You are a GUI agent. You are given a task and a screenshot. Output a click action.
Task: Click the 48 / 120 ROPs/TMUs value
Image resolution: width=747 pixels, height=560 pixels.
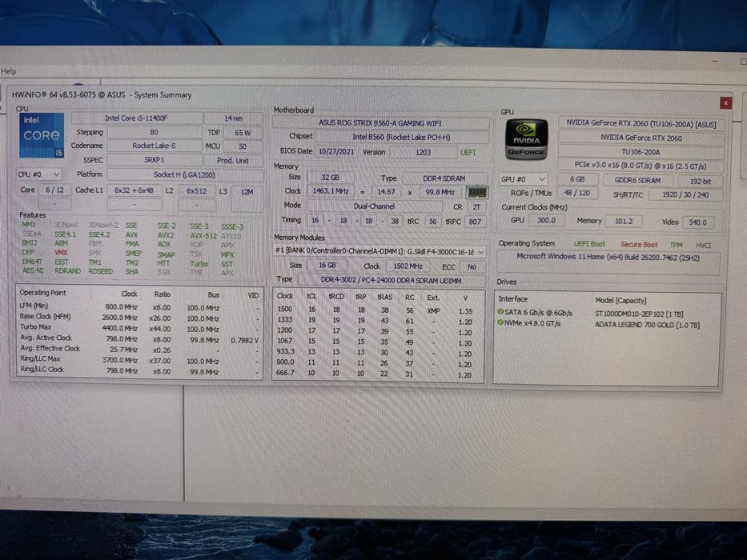(x=577, y=194)
